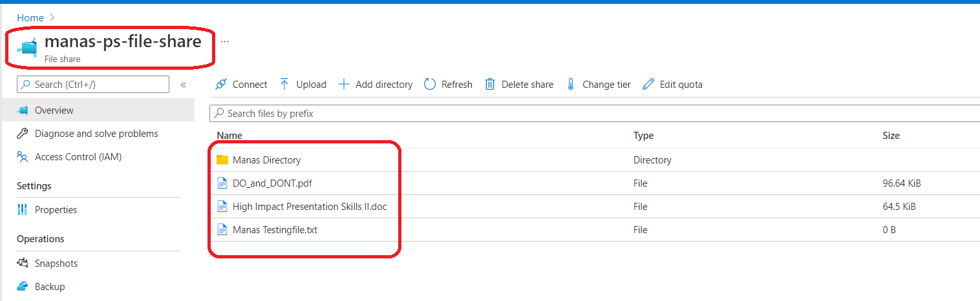Viewport: 980px width, 301px height.
Task: Click the Search (Ctrl+/) sidebar field
Action: 92,85
